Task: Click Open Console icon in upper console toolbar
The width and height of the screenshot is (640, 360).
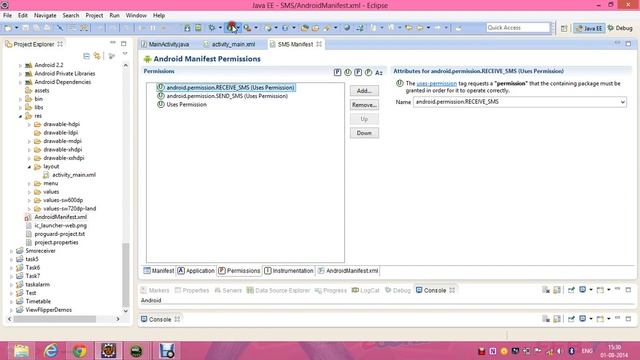Action: click(600, 290)
